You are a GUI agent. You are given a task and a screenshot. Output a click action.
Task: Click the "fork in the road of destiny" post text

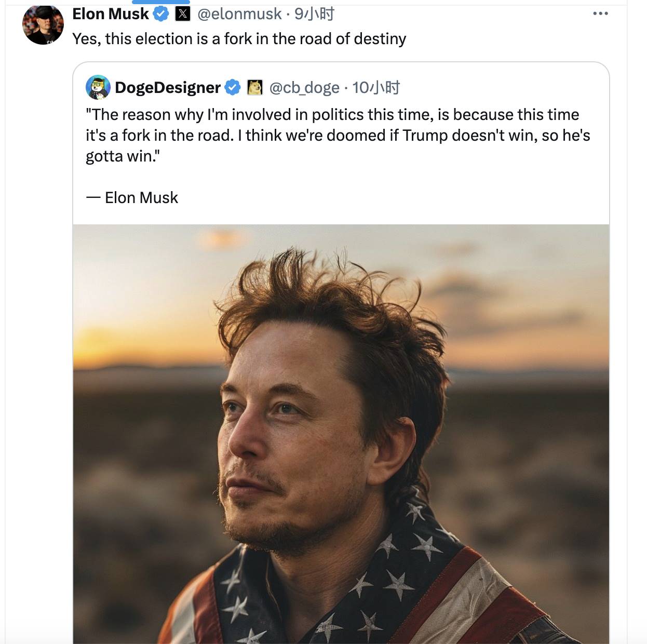239,39
